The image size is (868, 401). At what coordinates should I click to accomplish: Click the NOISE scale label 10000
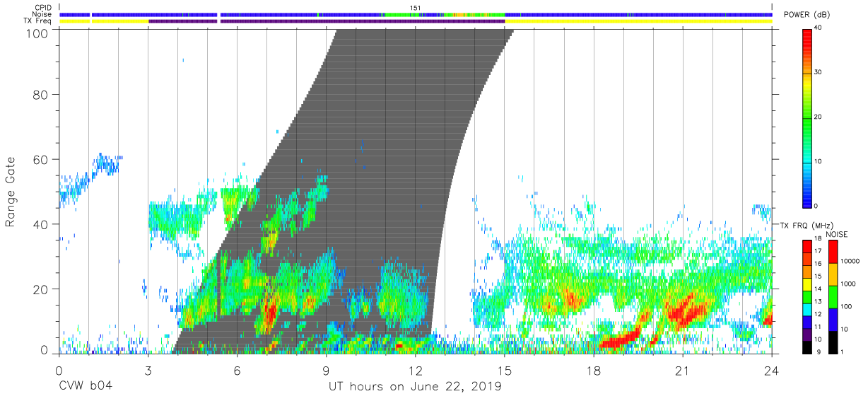coord(850,261)
